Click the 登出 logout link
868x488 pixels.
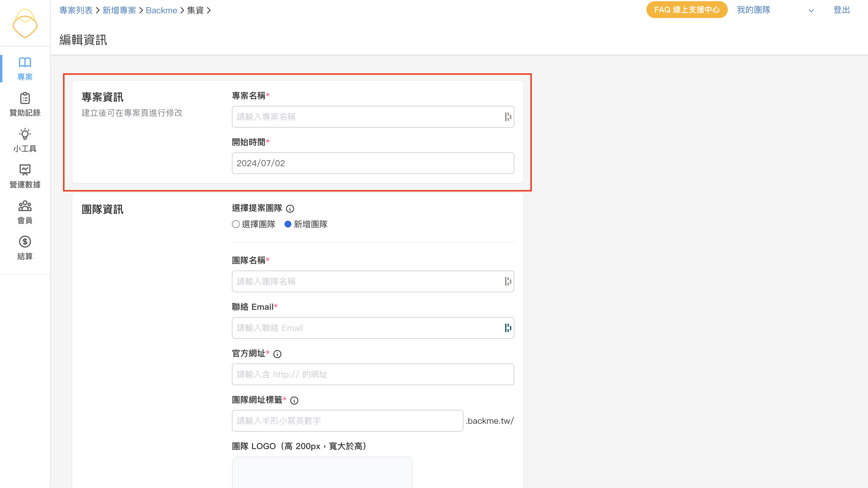point(841,10)
